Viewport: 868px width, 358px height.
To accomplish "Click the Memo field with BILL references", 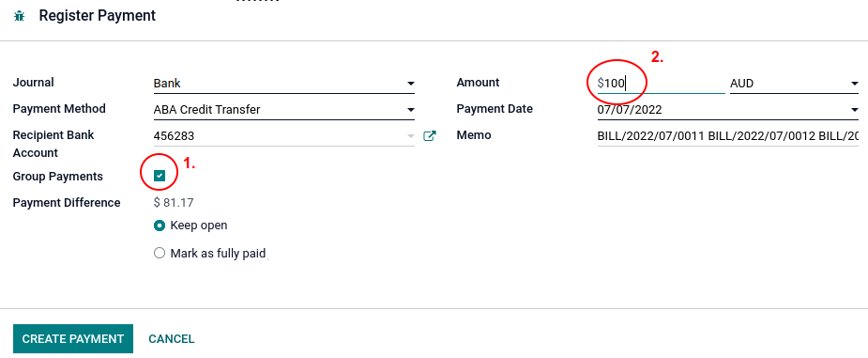I will point(728,135).
